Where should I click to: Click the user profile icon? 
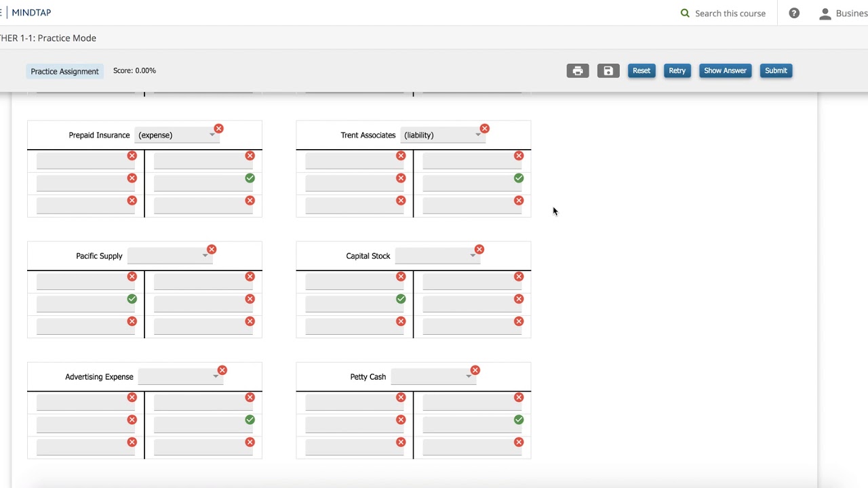point(825,13)
